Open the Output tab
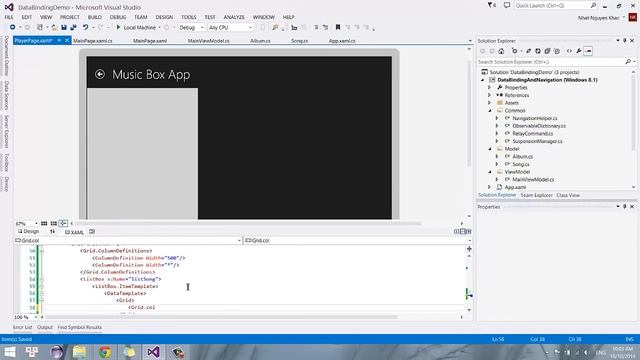 tap(45, 327)
